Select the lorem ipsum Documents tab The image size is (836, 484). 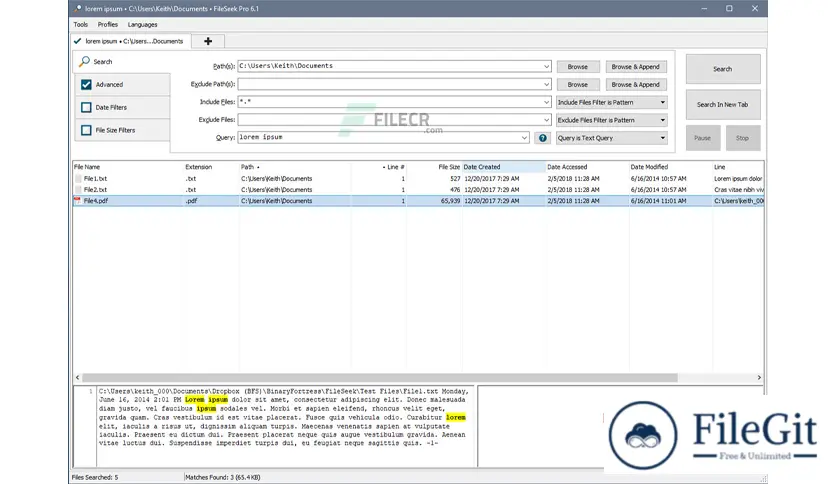click(x=131, y=41)
